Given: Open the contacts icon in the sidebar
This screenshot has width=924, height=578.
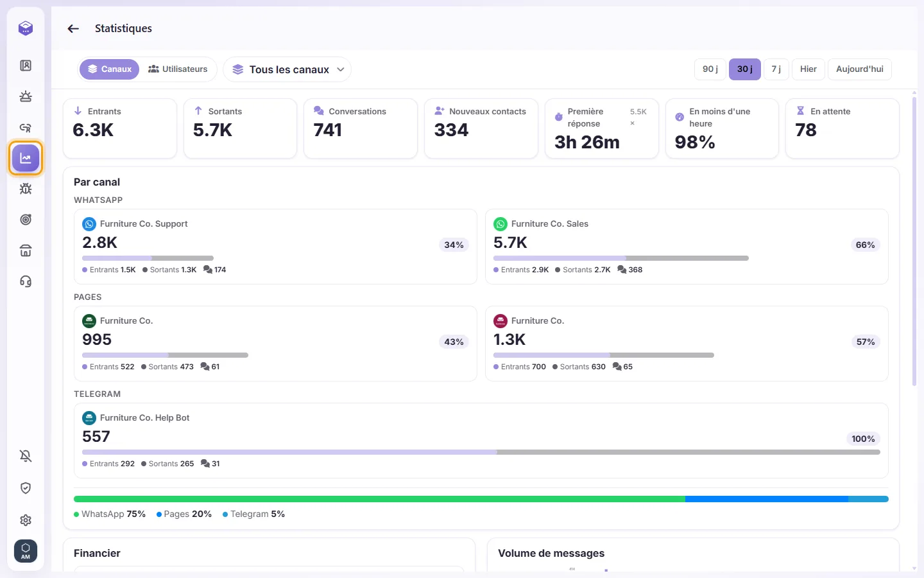Looking at the screenshot, I should (26, 66).
